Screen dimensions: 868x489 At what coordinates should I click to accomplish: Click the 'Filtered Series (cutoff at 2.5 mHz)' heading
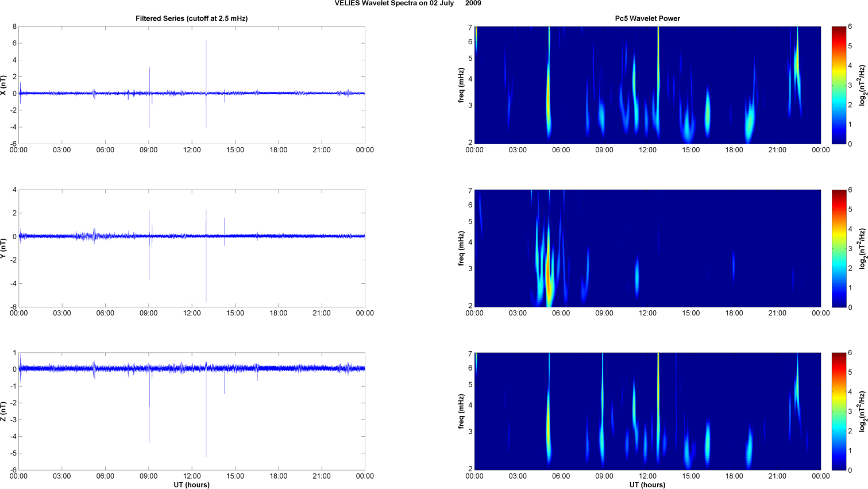[x=191, y=18]
